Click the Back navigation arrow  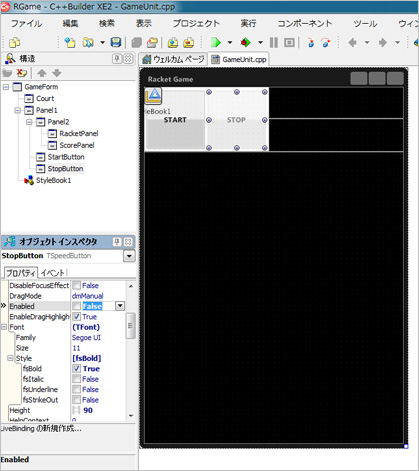[x=353, y=43]
